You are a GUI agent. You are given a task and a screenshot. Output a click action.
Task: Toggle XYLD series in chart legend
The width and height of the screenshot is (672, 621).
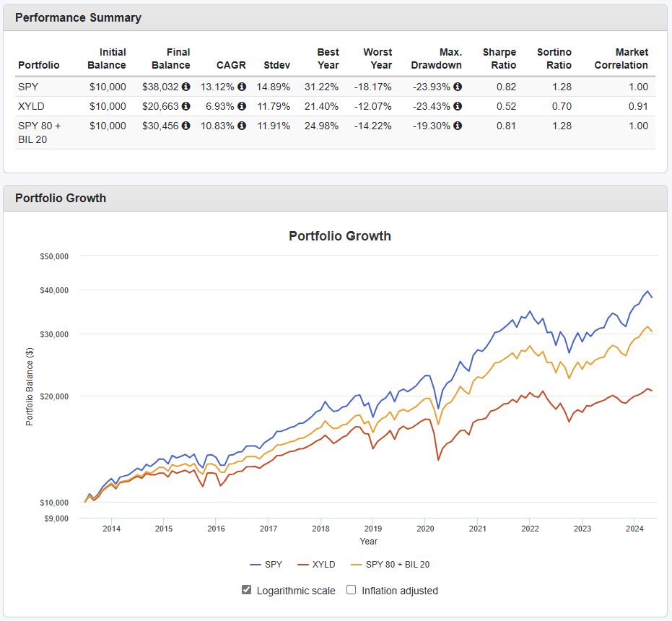coord(316,565)
